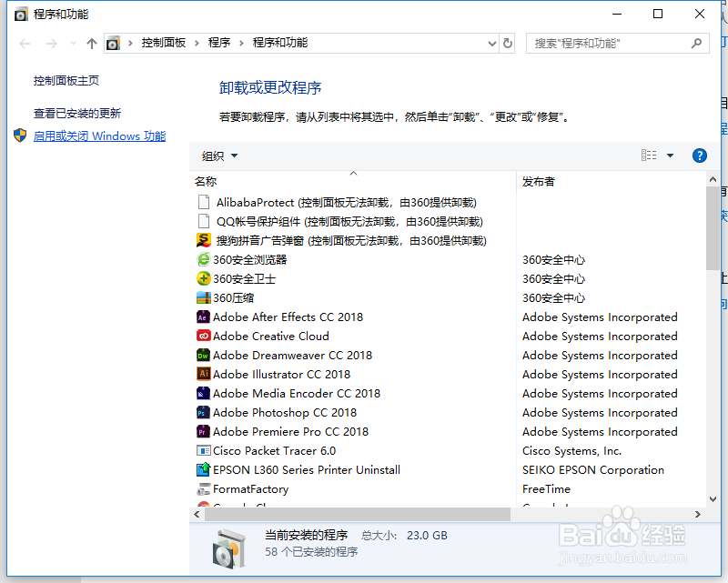Click the blue Help question mark icon
The width and height of the screenshot is (728, 583).
tap(699, 155)
